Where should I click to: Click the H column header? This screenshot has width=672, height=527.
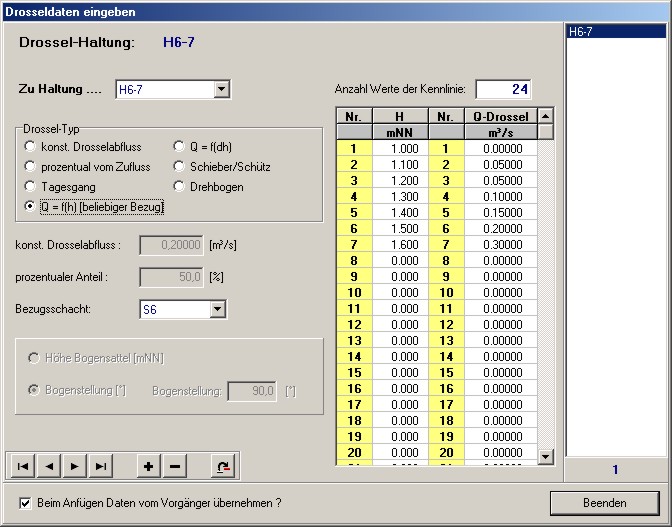[x=400, y=116]
